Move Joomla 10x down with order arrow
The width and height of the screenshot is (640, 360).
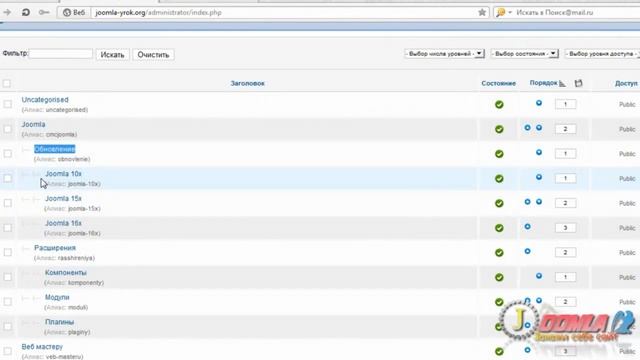[x=539, y=177]
